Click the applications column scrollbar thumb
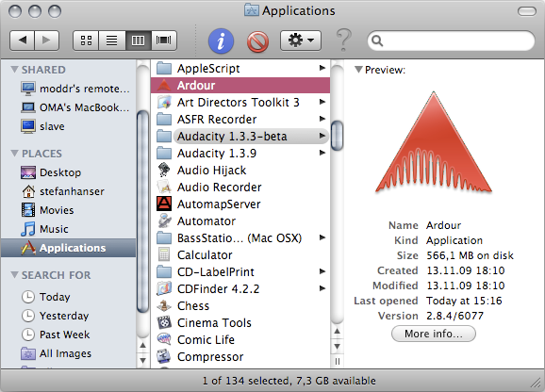The image size is (545, 392). tap(337, 136)
